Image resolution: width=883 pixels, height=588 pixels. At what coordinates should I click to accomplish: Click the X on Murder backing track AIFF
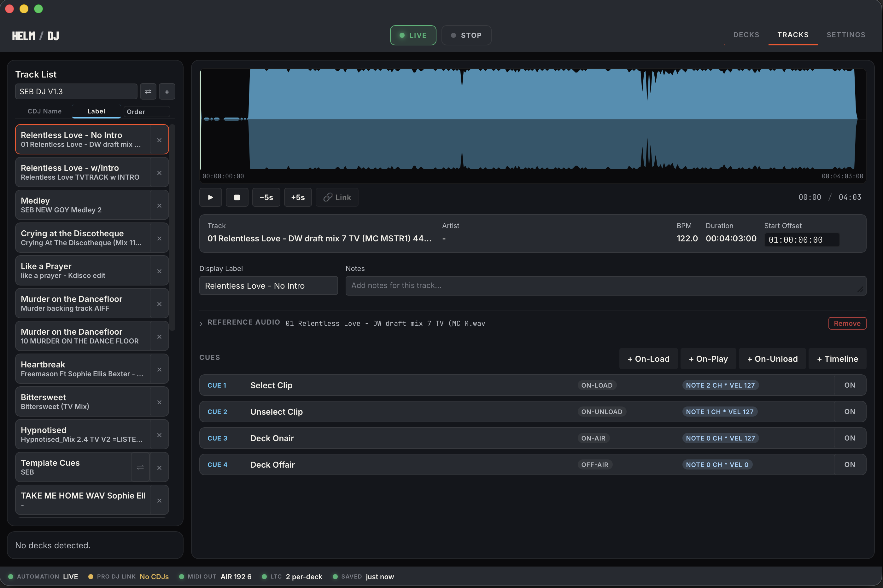tap(159, 304)
